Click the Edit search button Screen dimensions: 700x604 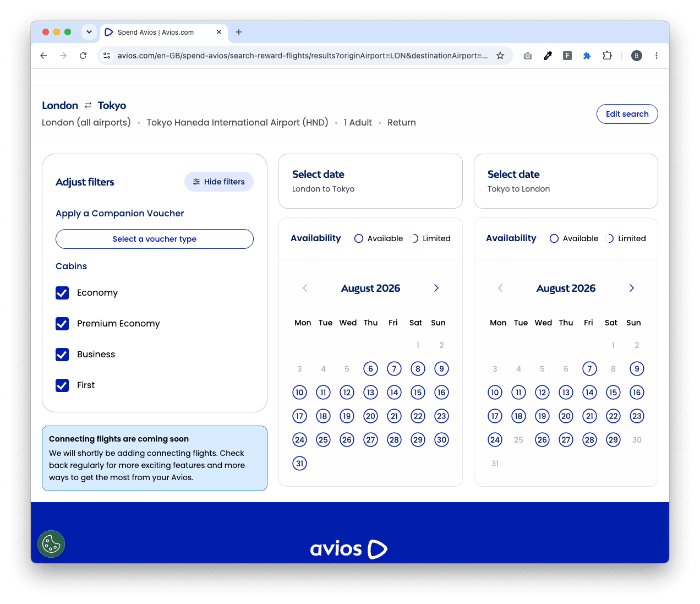627,114
